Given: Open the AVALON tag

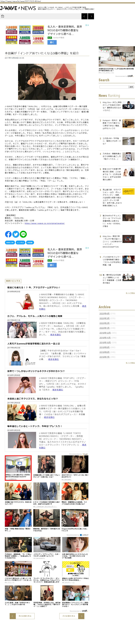Looking at the screenshot, I should pyautogui.click(x=10, y=243).
